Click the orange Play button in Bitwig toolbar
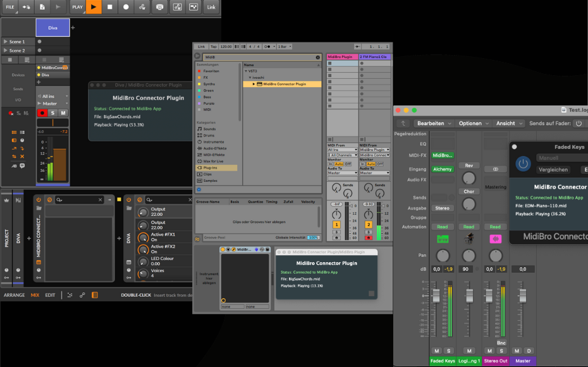The image size is (588, 367). 94,7
